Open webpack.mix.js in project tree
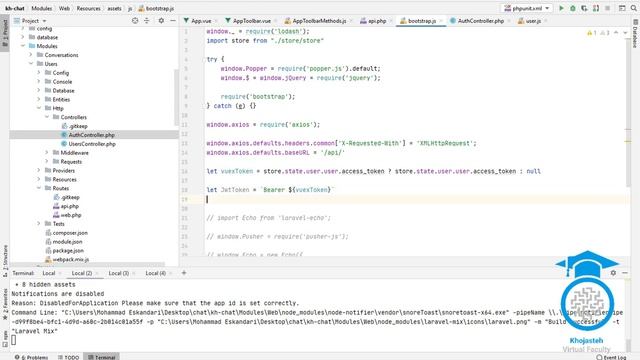The height and width of the screenshot is (360, 640). click(x=70, y=260)
